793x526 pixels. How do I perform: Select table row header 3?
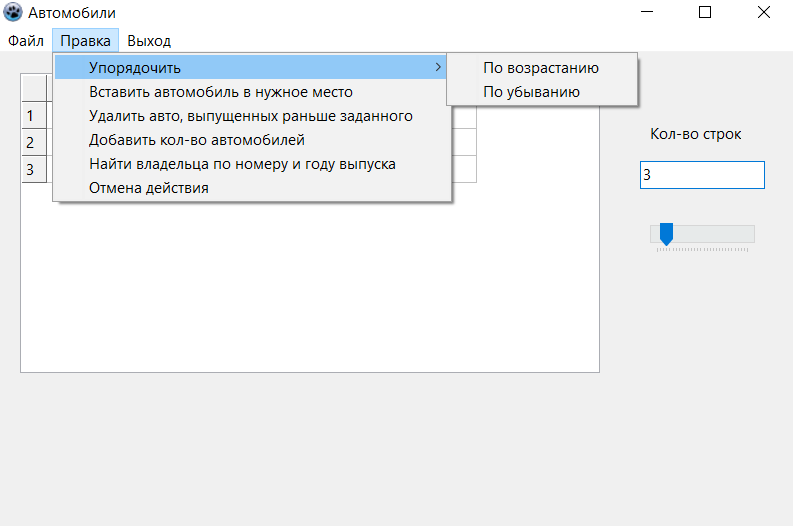34,169
